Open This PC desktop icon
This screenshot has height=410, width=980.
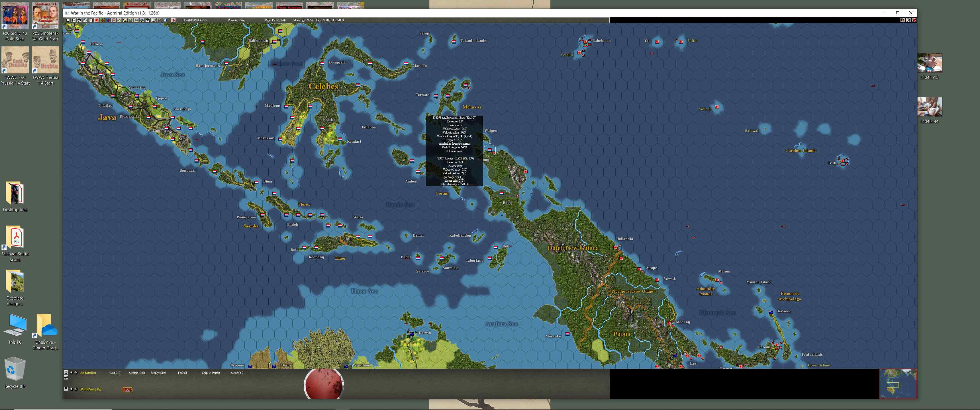click(x=15, y=329)
